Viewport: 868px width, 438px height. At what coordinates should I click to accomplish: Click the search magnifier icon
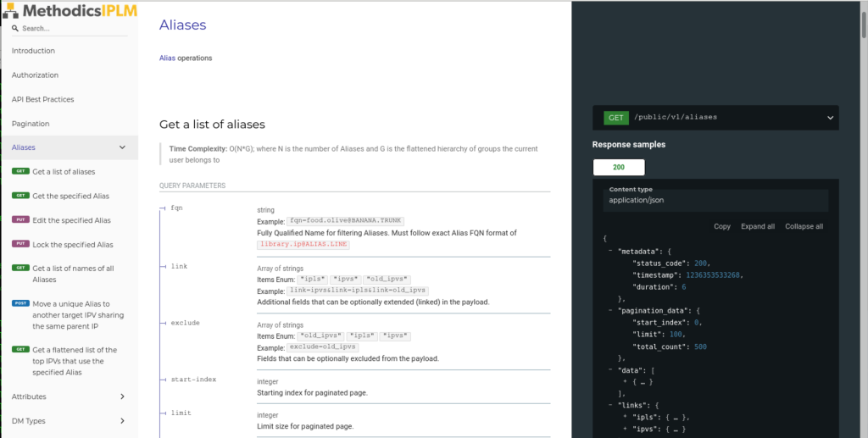(15, 28)
